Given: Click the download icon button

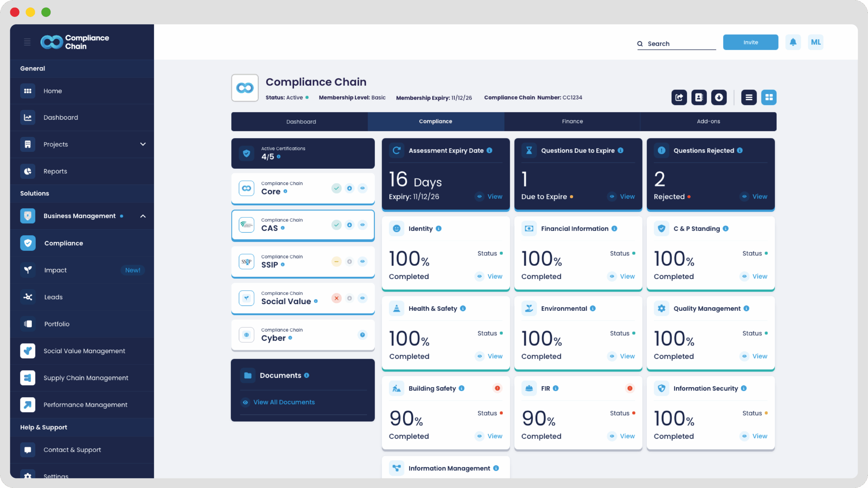Looking at the screenshot, I should click(719, 98).
